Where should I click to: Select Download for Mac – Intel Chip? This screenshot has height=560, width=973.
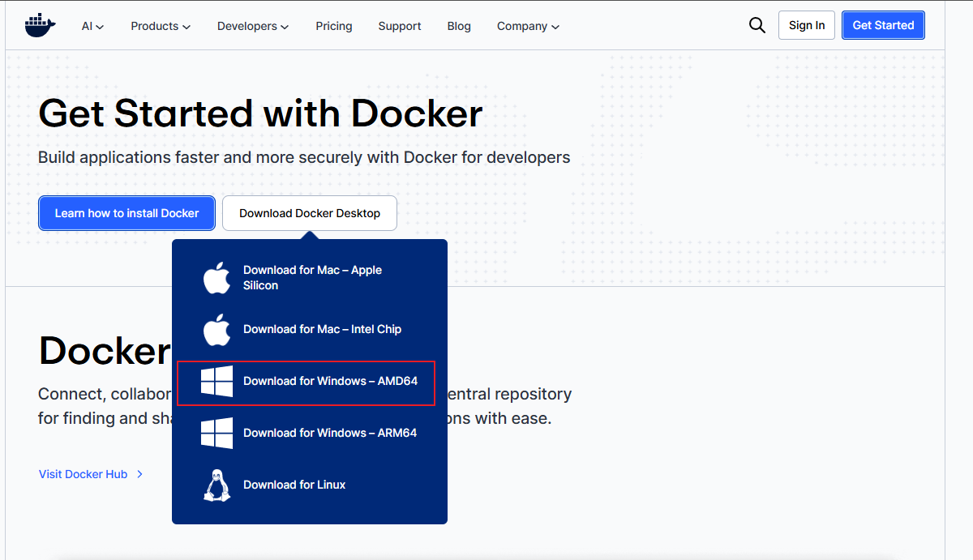[x=310, y=330]
